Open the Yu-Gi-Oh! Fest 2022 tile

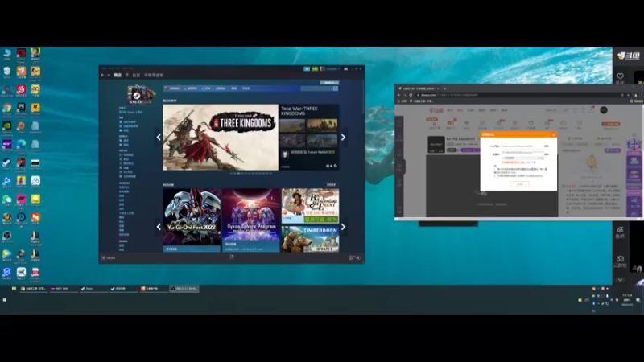click(192, 220)
